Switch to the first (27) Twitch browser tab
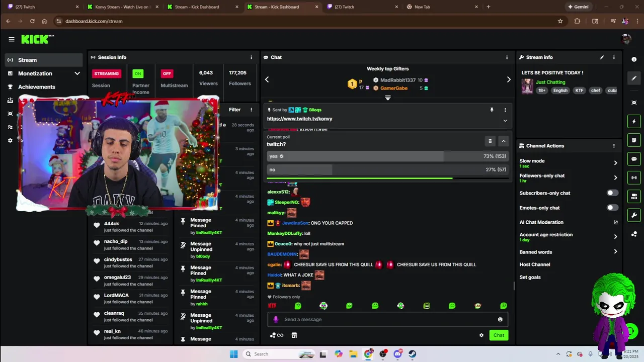Screen dimensions: 644x362 point(43,7)
